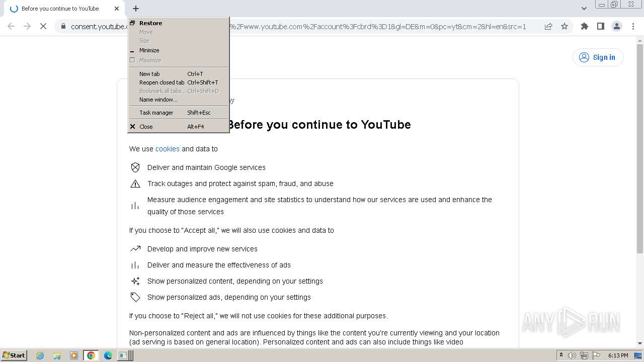Click the 'Before you continue to YouTube' heading
Screen dimensions: 644x362
pyautogui.click(x=320, y=125)
